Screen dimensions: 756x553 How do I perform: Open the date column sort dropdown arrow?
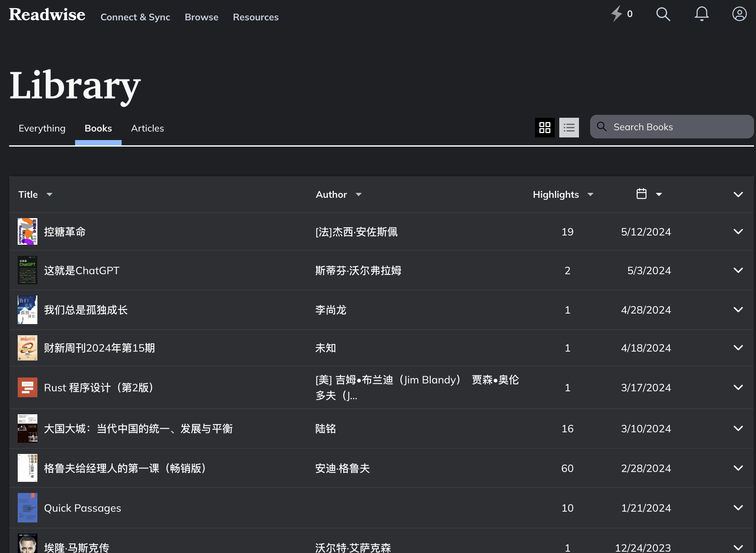click(659, 195)
